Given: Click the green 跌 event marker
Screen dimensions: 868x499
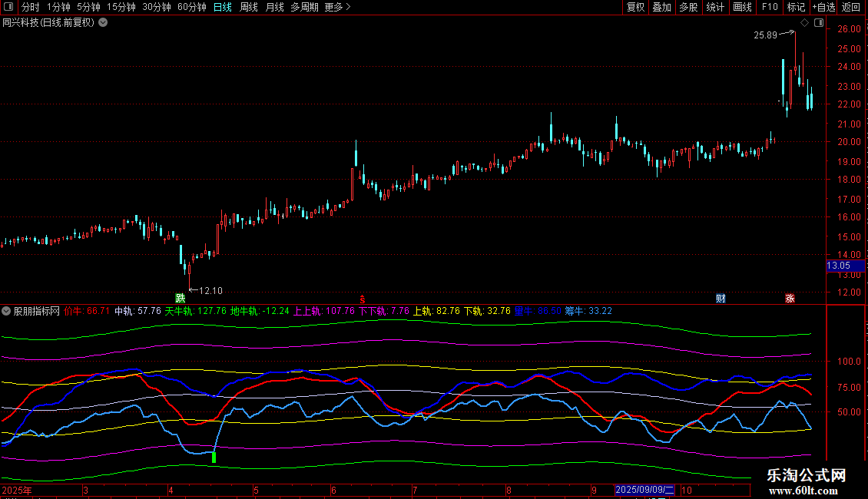Looking at the screenshot, I should coord(180,298).
